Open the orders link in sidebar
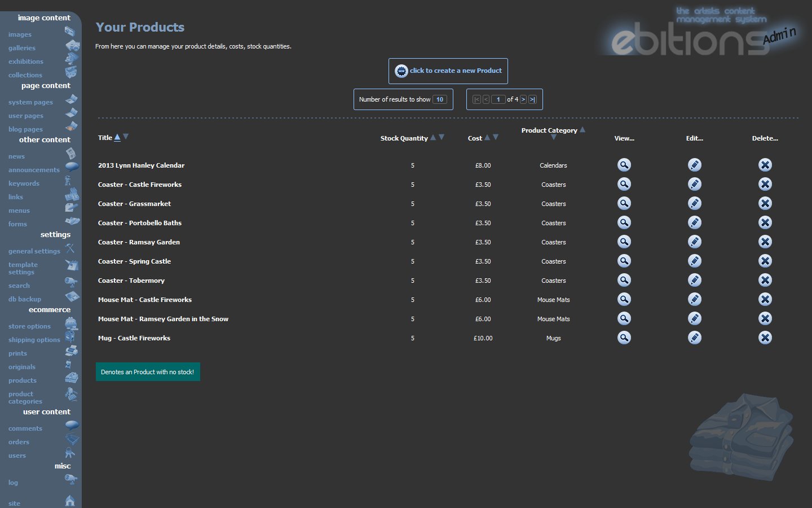This screenshot has height=508, width=812. click(19, 442)
